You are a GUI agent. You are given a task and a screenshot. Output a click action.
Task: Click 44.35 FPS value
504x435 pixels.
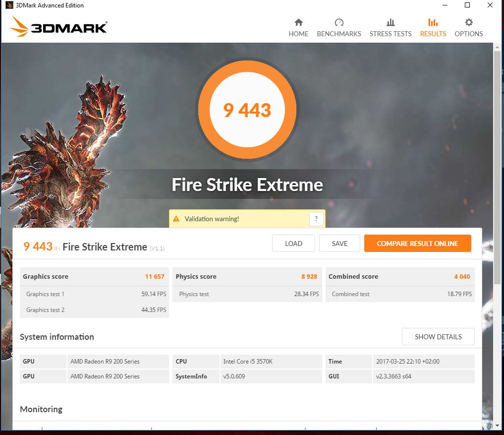(154, 310)
